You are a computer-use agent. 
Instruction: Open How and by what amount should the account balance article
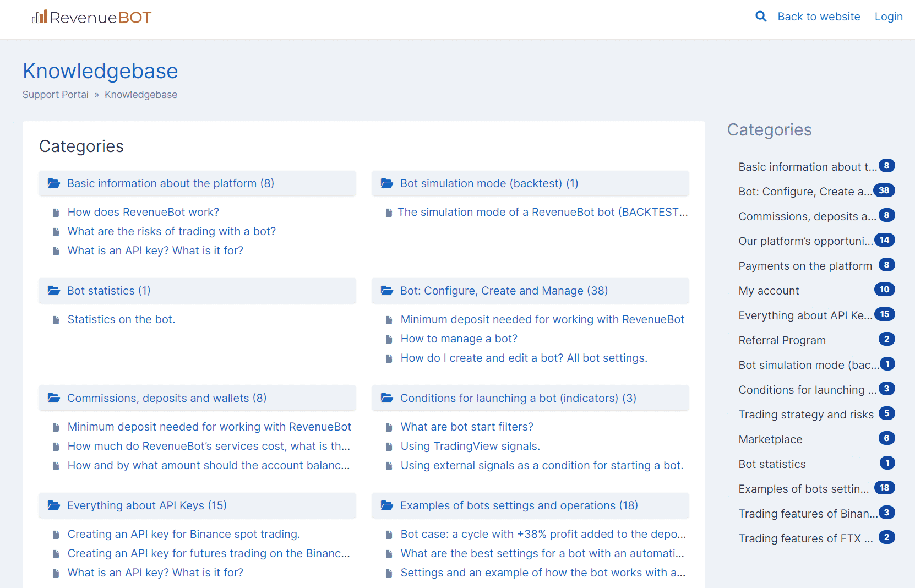pyautogui.click(x=209, y=465)
